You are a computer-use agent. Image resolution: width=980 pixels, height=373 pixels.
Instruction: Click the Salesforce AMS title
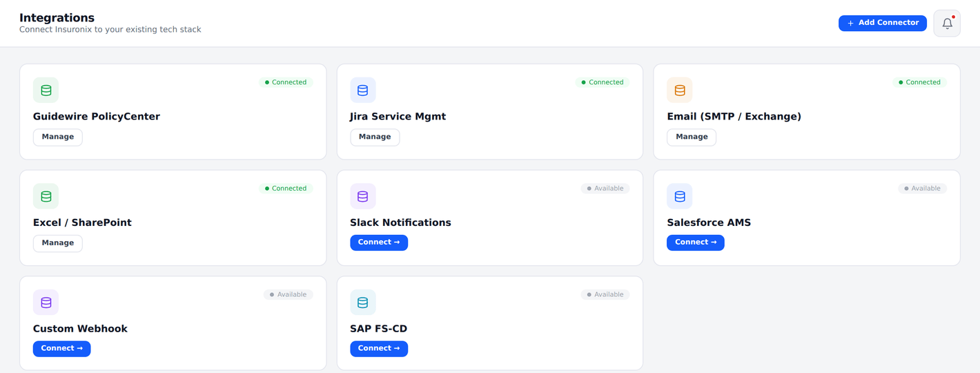click(x=709, y=222)
